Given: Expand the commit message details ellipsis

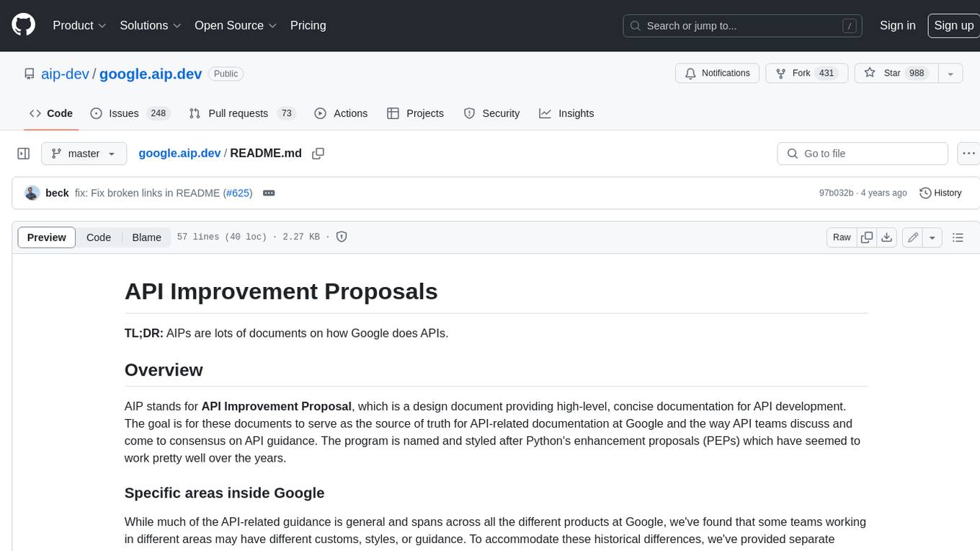Looking at the screenshot, I should (x=269, y=193).
